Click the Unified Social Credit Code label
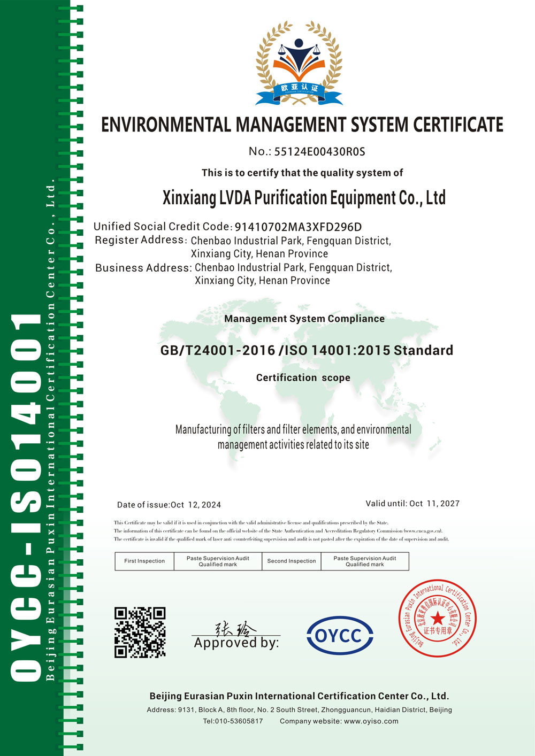 pyautogui.click(x=163, y=226)
